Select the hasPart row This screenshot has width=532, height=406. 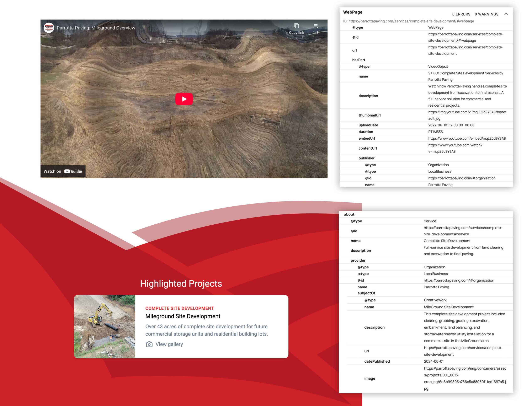coord(426,60)
